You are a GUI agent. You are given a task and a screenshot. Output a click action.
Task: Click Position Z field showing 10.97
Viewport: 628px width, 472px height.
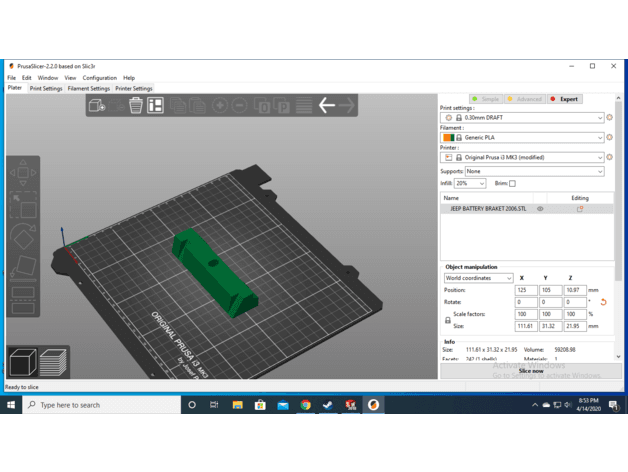point(575,290)
